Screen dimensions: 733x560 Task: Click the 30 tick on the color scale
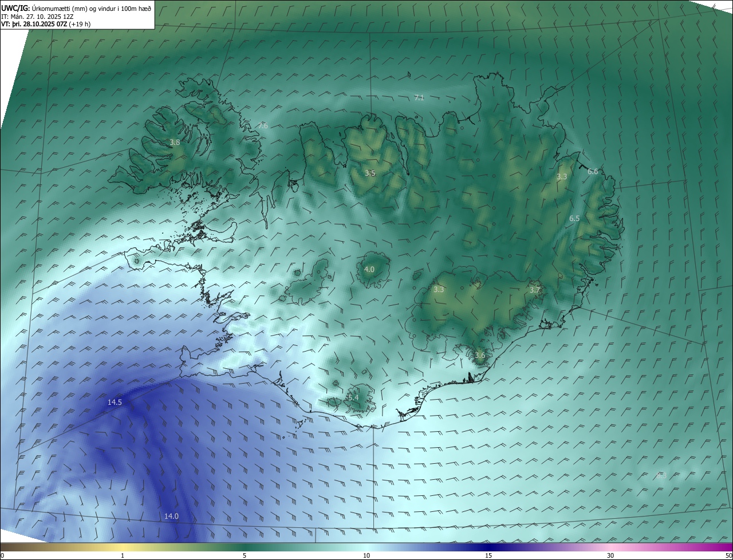pyautogui.click(x=610, y=556)
